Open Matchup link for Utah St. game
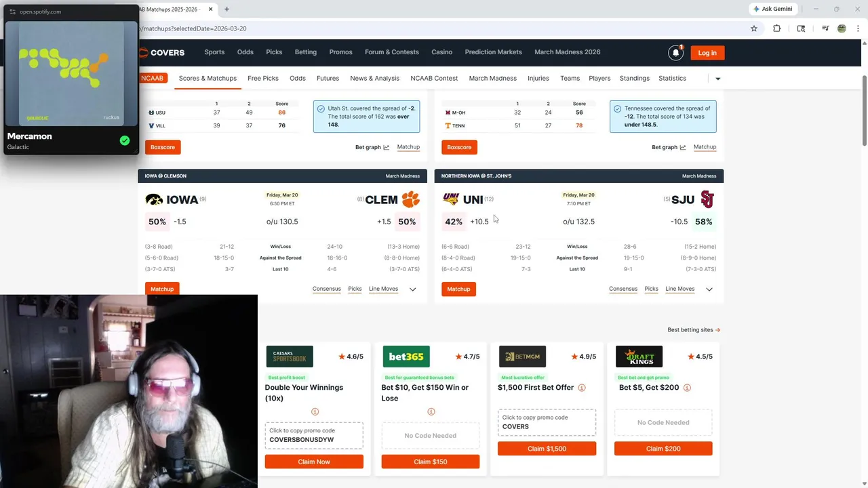 (408, 147)
